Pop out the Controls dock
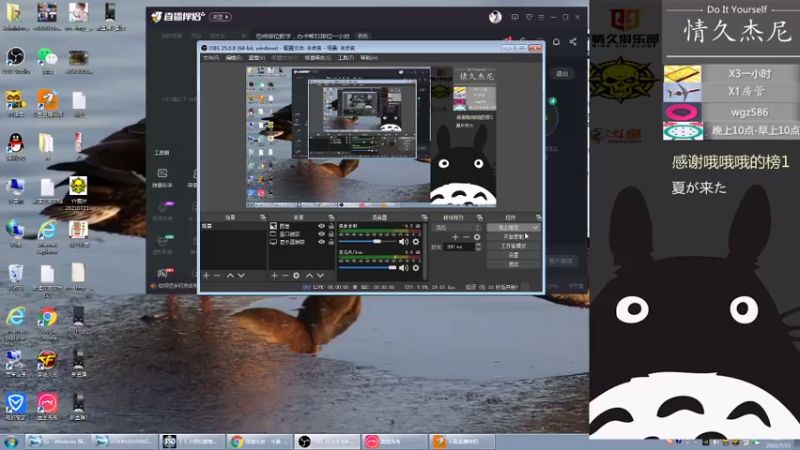This screenshot has width=800, height=450. point(538,218)
